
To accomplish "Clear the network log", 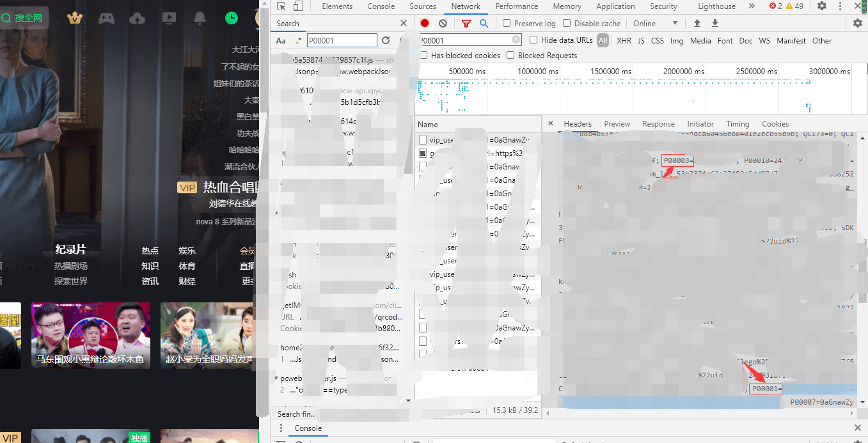I will click(x=443, y=23).
